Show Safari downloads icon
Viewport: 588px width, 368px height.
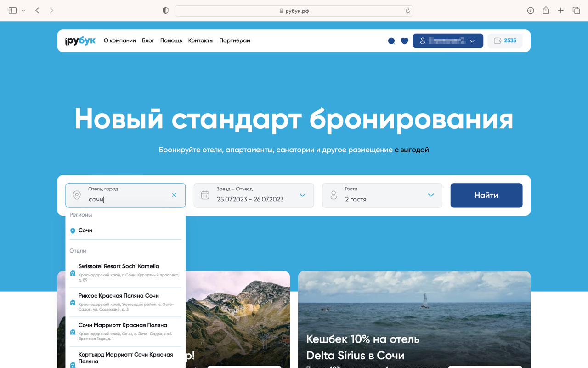(531, 11)
